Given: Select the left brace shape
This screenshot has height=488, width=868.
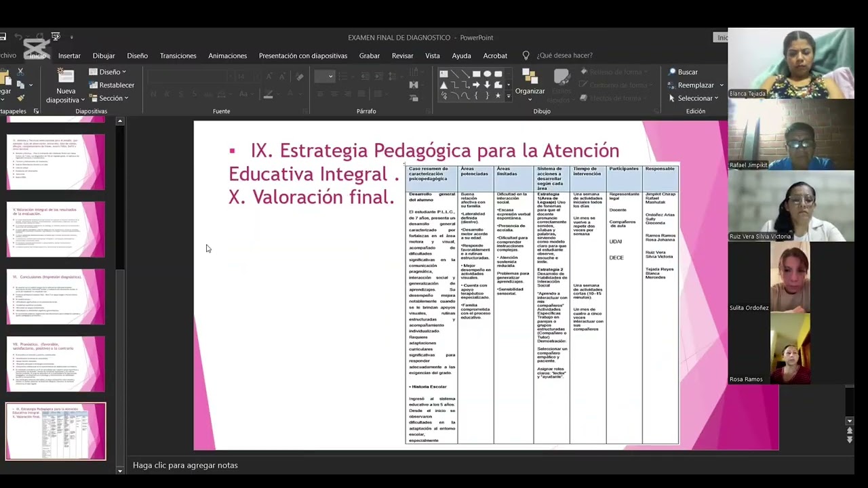Looking at the screenshot, I should [x=476, y=96].
